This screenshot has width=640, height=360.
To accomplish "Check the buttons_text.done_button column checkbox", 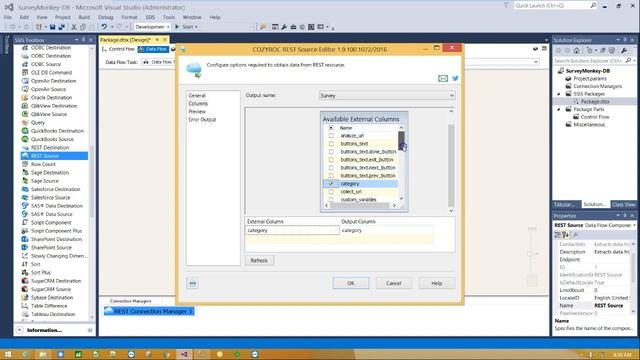I will tap(331, 151).
